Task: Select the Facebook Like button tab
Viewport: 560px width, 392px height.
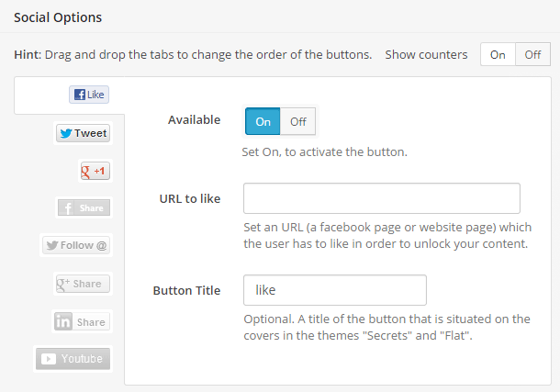Action: [x=88, y=95]
